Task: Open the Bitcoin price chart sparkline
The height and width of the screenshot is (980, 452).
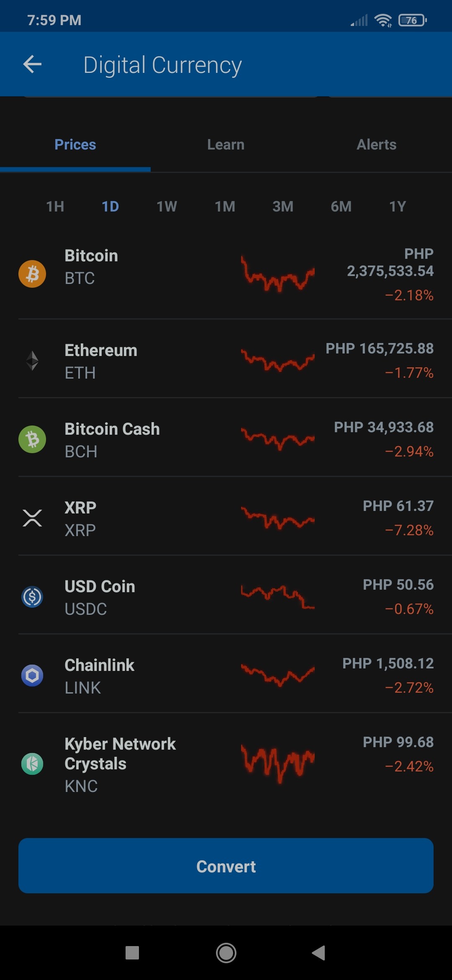Action: click(277, 274)
